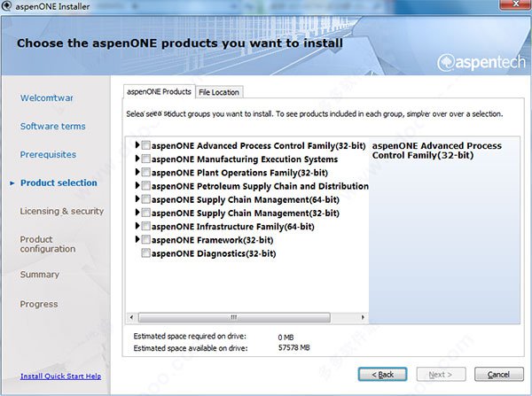Click the Summary step
This screenshot has width=532, height=396.
coord(40,275)
